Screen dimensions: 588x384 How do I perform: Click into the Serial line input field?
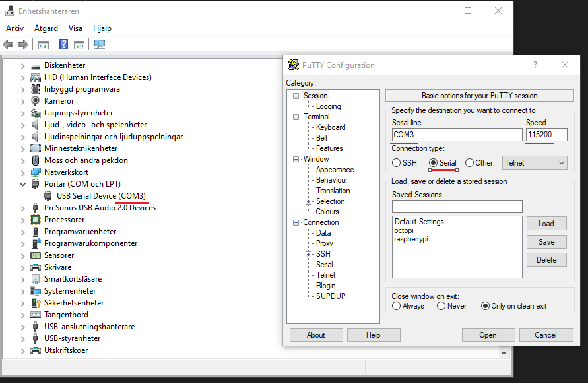point(456,135)
